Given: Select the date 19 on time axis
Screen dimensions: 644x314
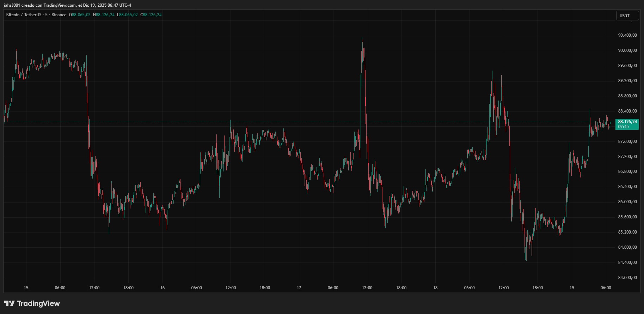Looking at the screenshot, I should pos(572,288).
